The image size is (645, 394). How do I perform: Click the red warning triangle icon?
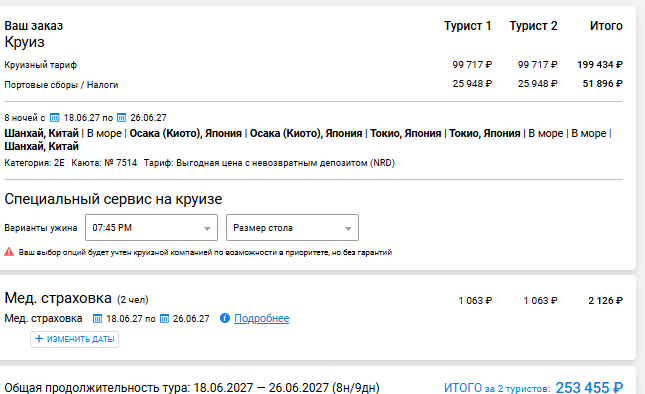tap(9, 252)
